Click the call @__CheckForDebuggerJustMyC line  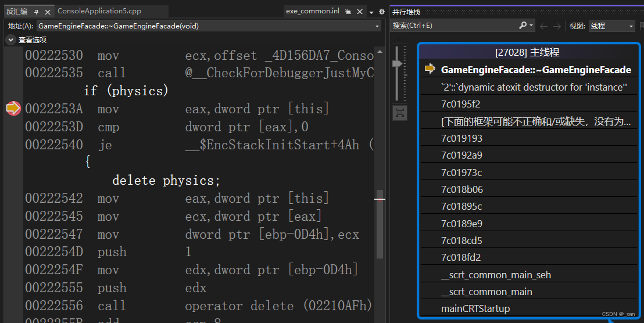(199, 73)
